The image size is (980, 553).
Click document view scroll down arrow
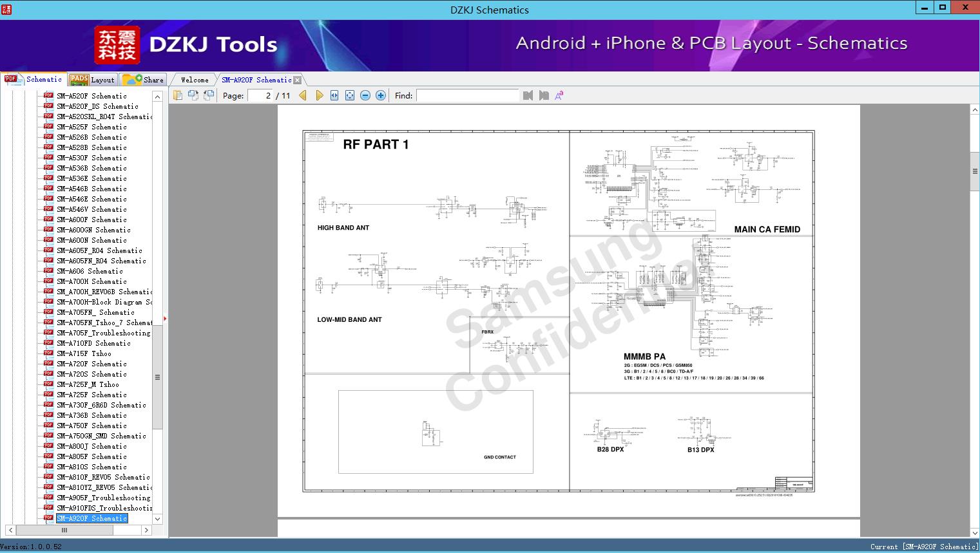click(x=975, y=532)
